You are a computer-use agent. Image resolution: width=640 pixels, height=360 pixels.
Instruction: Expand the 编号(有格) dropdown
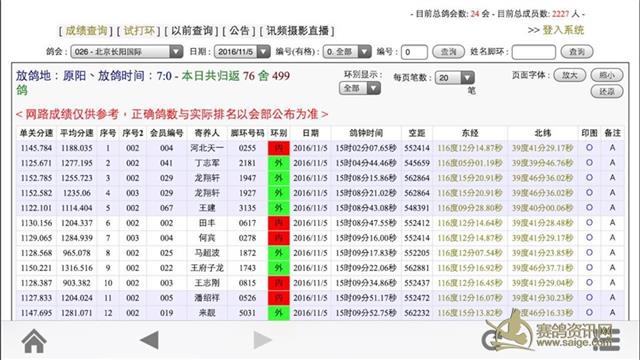[347, 52]
